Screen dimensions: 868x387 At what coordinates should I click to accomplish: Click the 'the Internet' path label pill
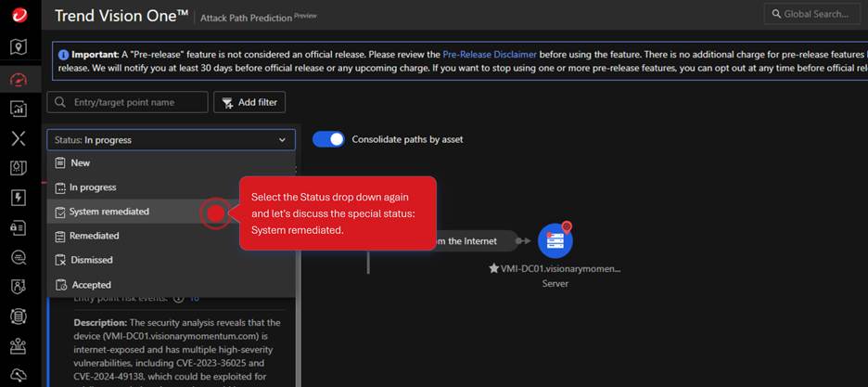476,241
